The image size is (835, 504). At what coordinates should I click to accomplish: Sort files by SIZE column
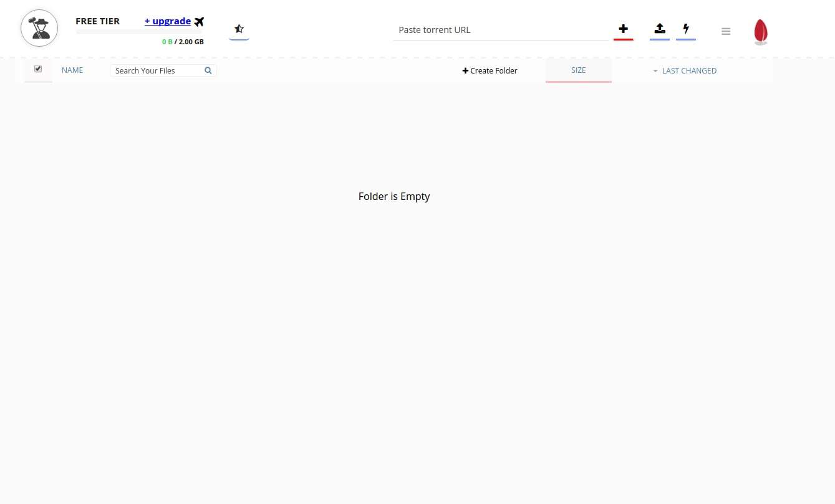[x=579, y=70]
